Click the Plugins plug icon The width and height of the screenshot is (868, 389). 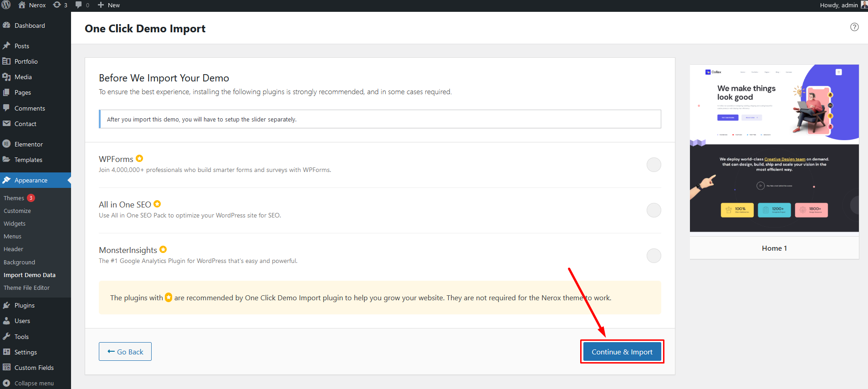[x=6, y=305]
